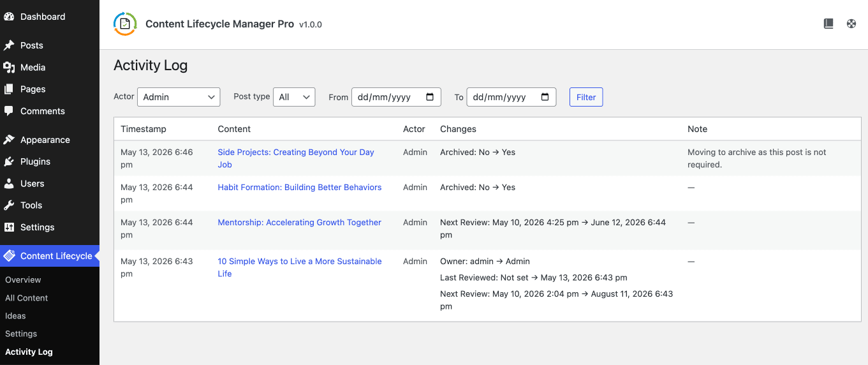868x365 pixels.
Task: Open the From date calendar picker icon
Action: [430, 97]
